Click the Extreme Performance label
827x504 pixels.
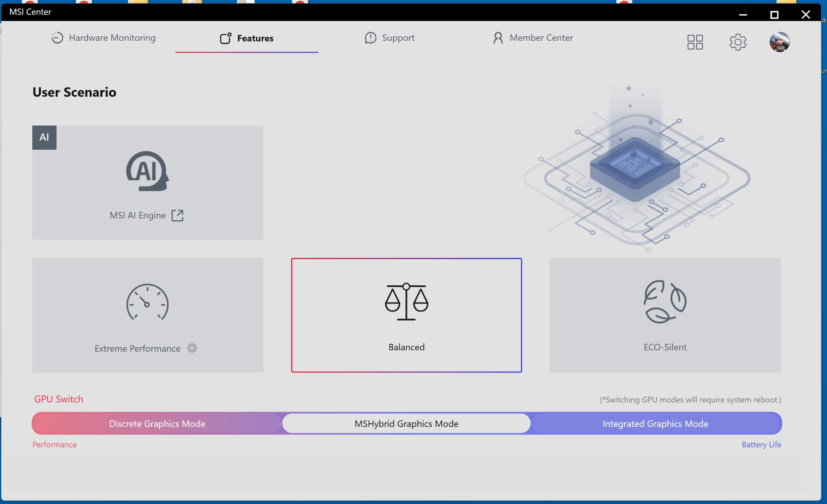point(138,349)
